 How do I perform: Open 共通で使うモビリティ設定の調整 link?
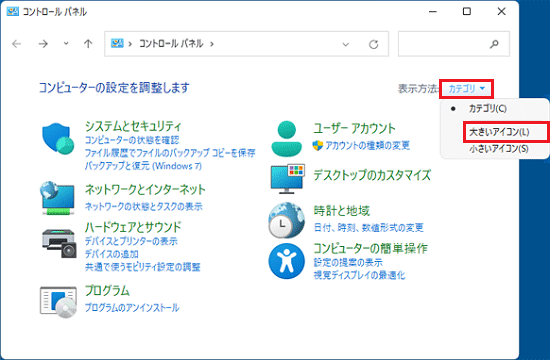(142, 267)
